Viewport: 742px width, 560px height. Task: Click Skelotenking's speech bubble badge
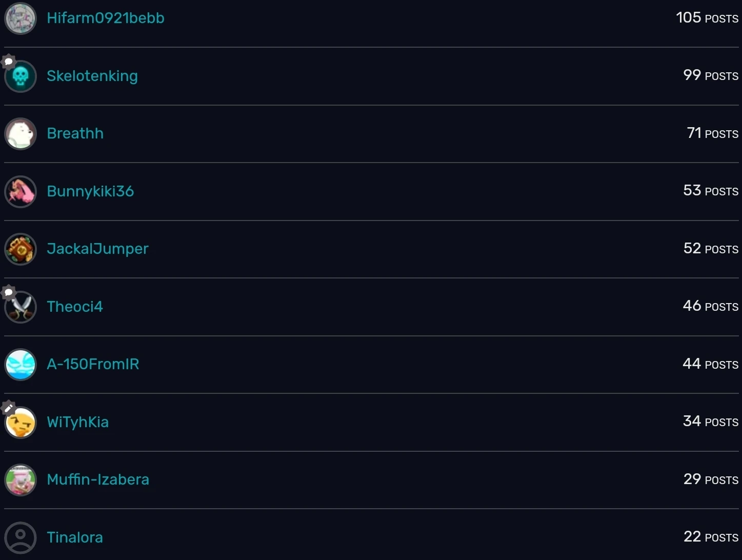(8, 62)
